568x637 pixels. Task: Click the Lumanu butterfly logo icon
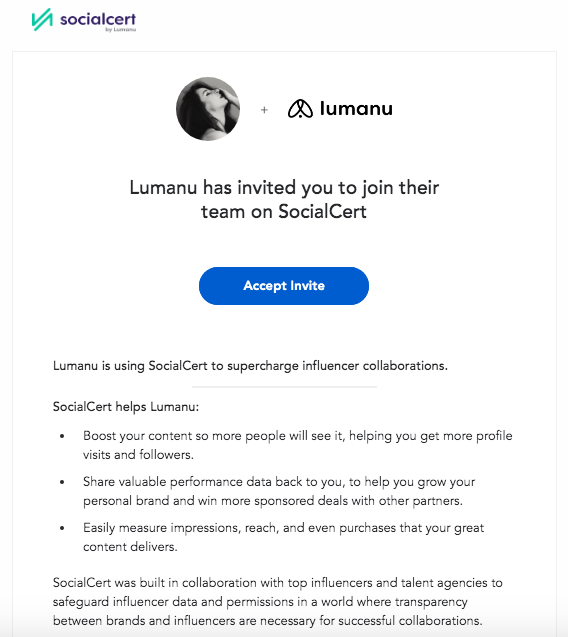click(300, 109)
